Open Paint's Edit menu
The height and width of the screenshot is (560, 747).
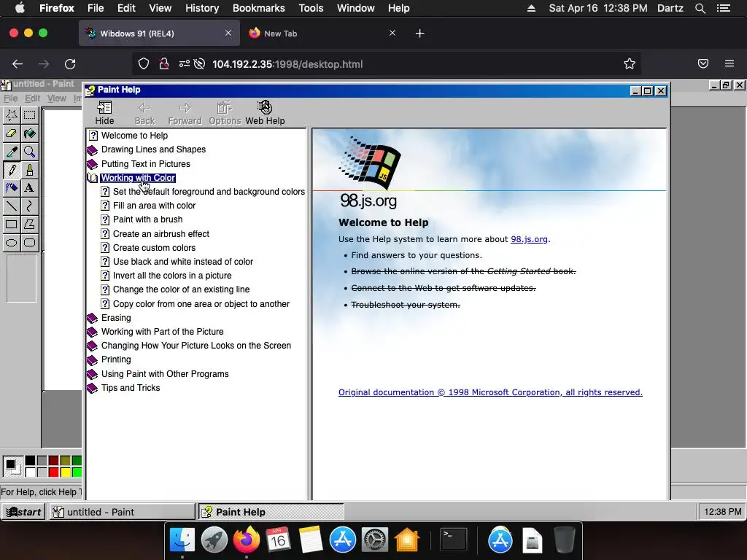(x=32, y=98)
